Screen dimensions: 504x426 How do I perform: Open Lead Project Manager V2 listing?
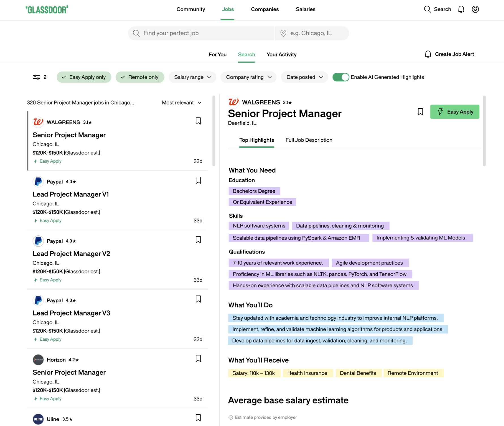118,260
